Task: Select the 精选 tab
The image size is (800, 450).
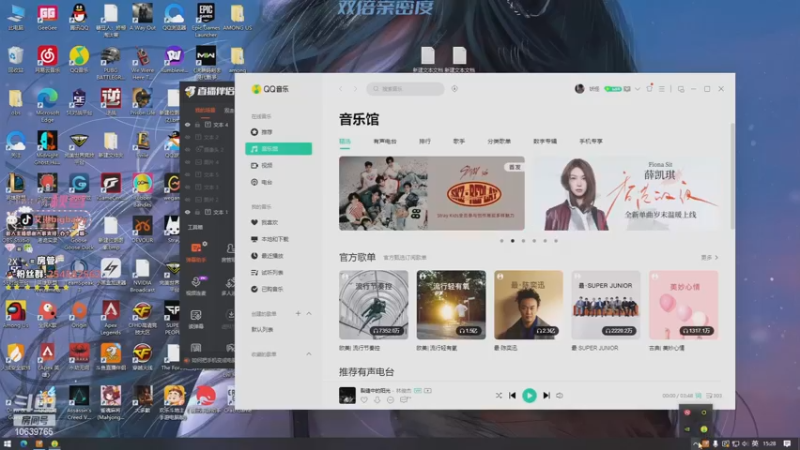Action: tap(345, 141)
